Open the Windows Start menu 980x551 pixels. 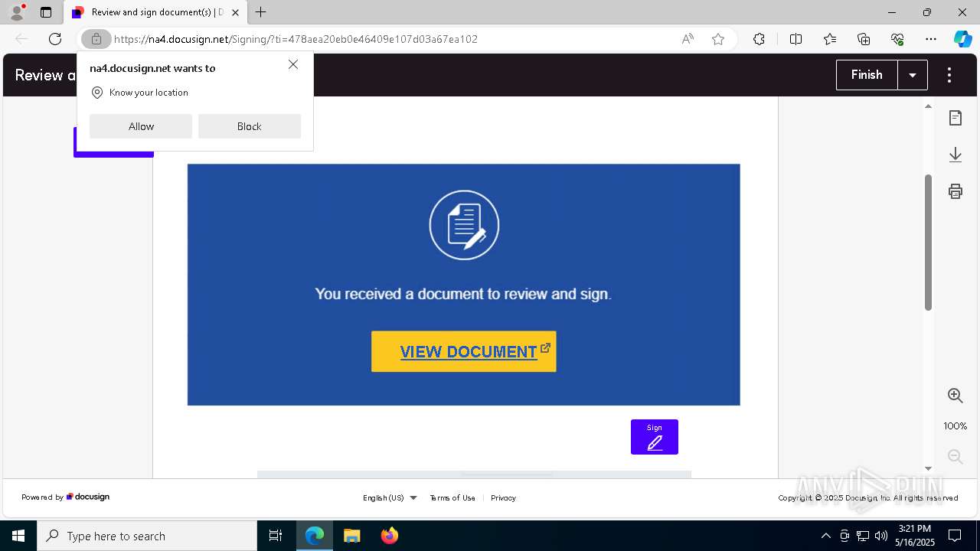point(18,536)
